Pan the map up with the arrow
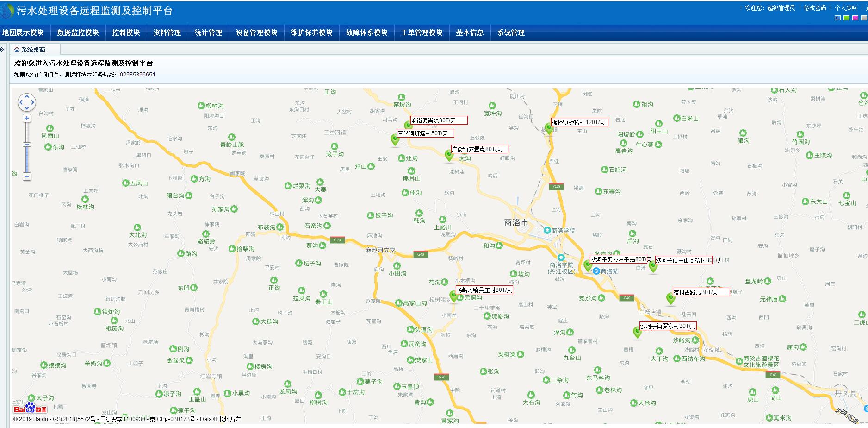Screen dimensions: 868x428 pyautogui.click(x=27, y=96)
